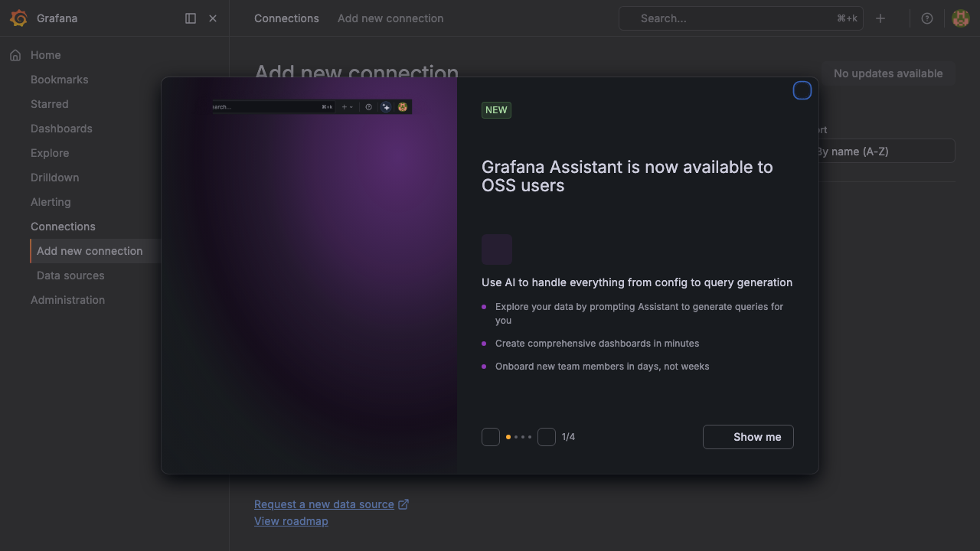Click 'Explore your data by prompting' bullet

click(x=639, y=314)
